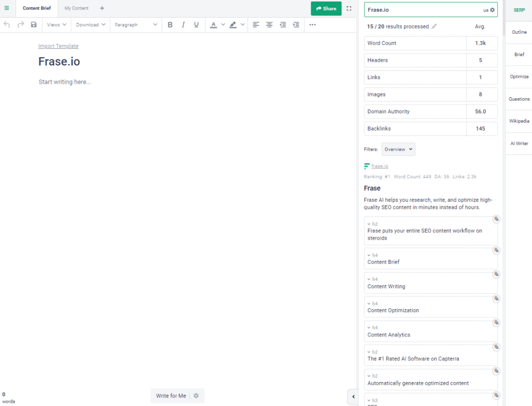The image size is (532, 406).
Task: Copy 'Automatically generate optimized content' heading
Action: pos(496,371)
